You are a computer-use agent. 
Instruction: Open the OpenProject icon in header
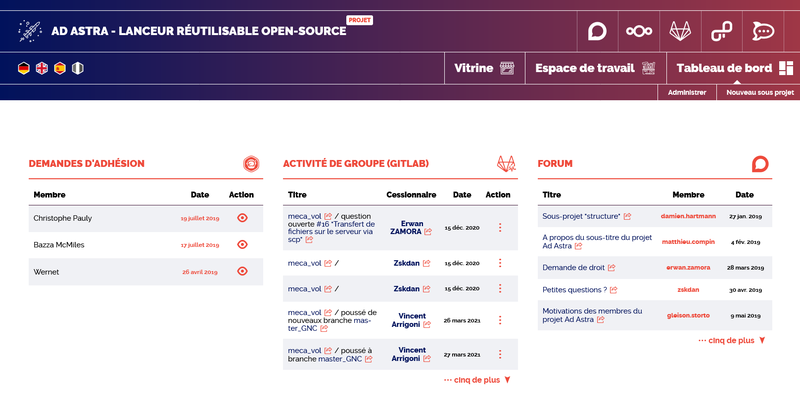click(x=722, y=31)
